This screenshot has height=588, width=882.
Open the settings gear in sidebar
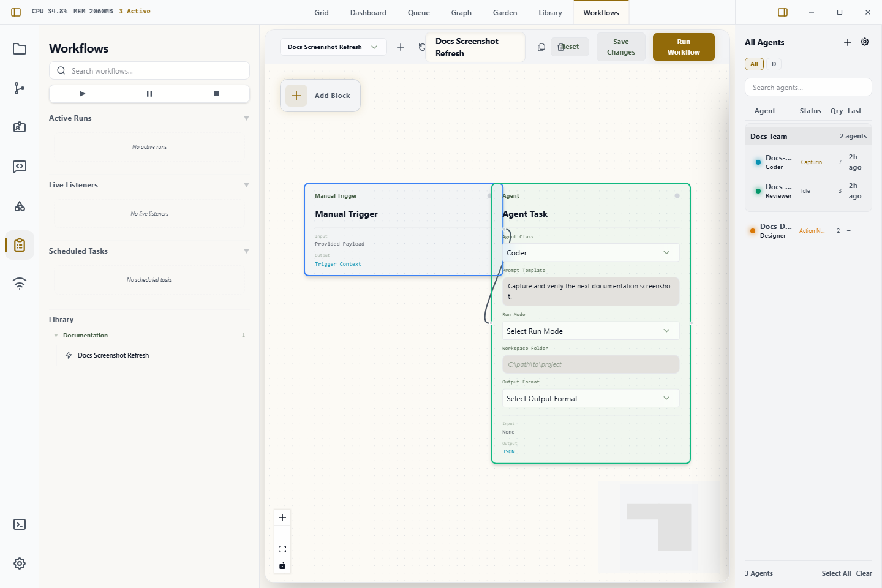(x=20, y=563)
